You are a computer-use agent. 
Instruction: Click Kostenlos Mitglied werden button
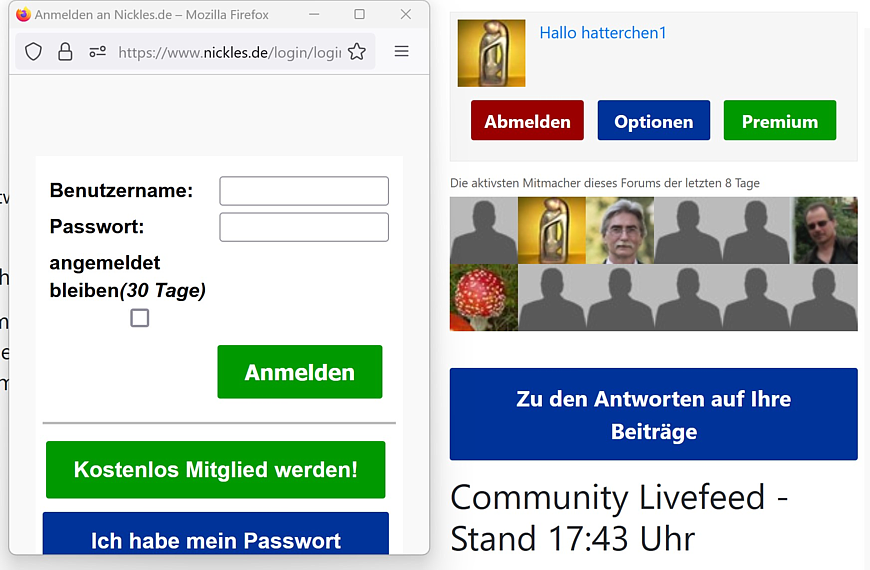coord(216,470)
